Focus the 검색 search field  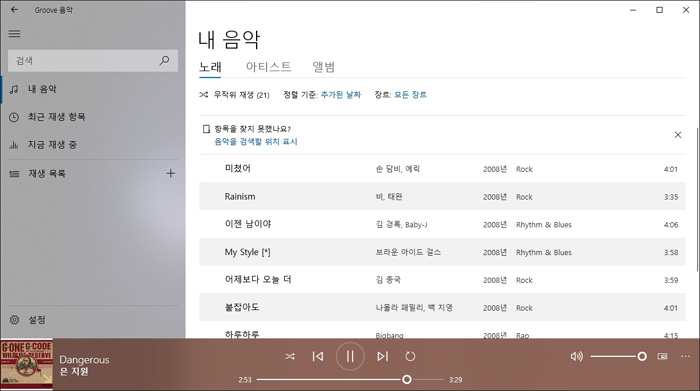coord(93,61)
